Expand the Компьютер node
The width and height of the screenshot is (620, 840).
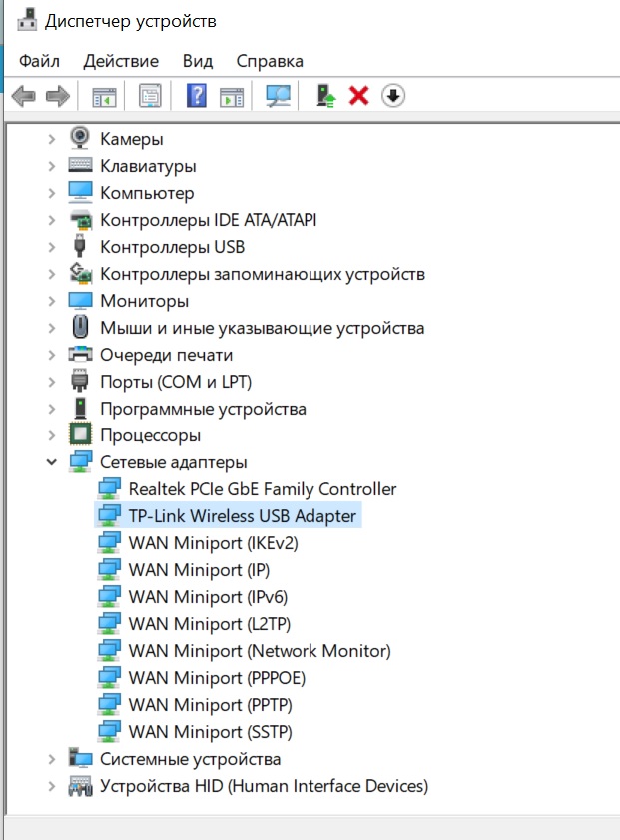(x=51, y=193)
